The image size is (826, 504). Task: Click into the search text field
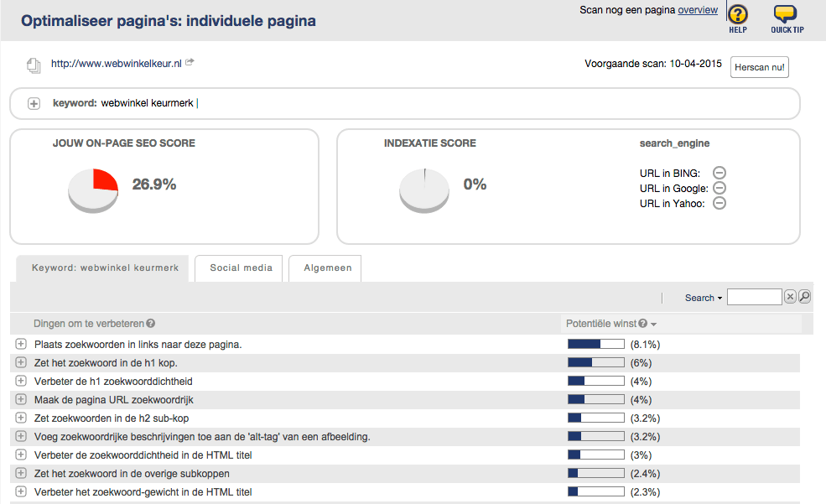click(754, 297)
